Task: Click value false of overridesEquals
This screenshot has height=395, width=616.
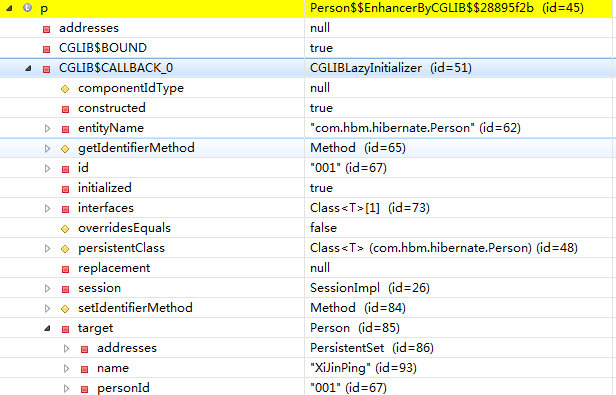Action: point(323,228)
